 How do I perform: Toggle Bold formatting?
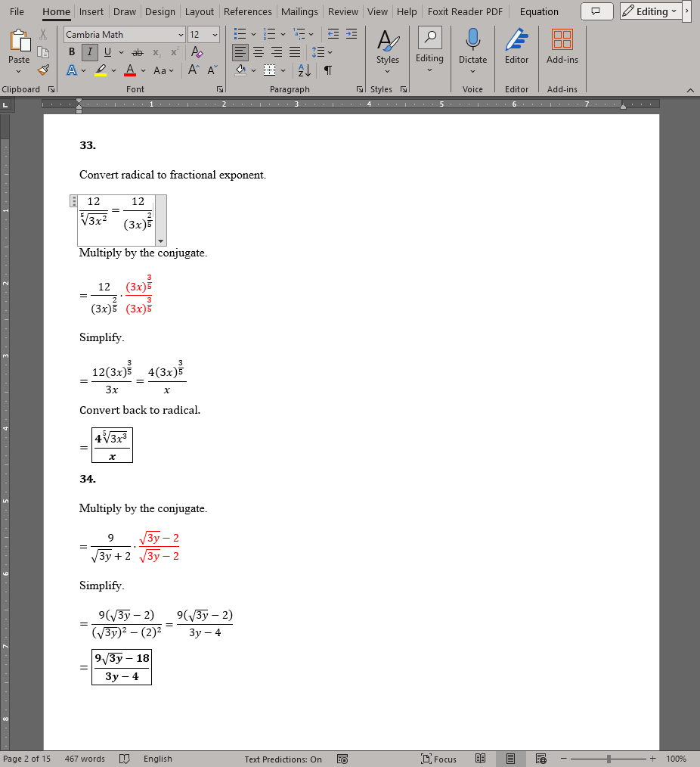click(72, 52)
